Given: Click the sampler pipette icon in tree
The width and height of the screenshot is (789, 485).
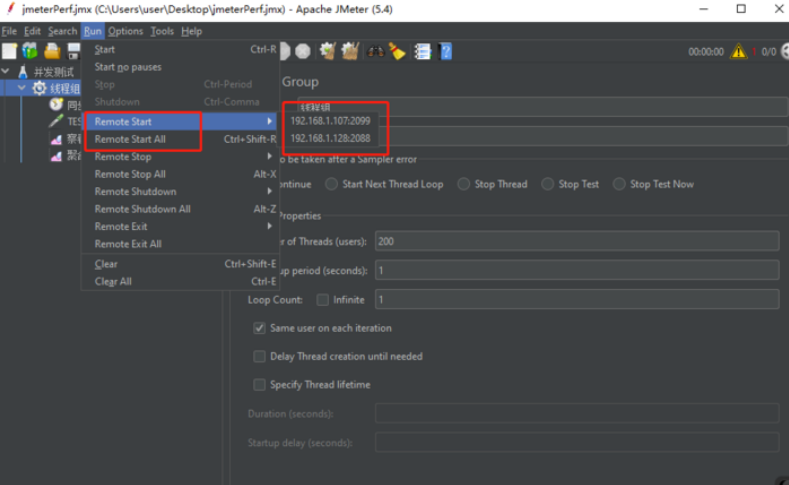Looking at the screenshot, I should coord(56,121).
